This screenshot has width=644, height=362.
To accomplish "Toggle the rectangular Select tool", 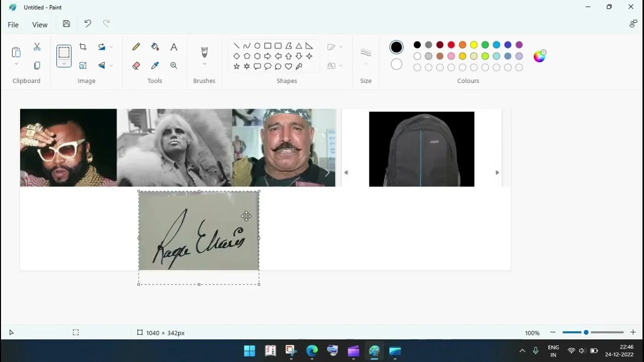I will coord(64,52).
